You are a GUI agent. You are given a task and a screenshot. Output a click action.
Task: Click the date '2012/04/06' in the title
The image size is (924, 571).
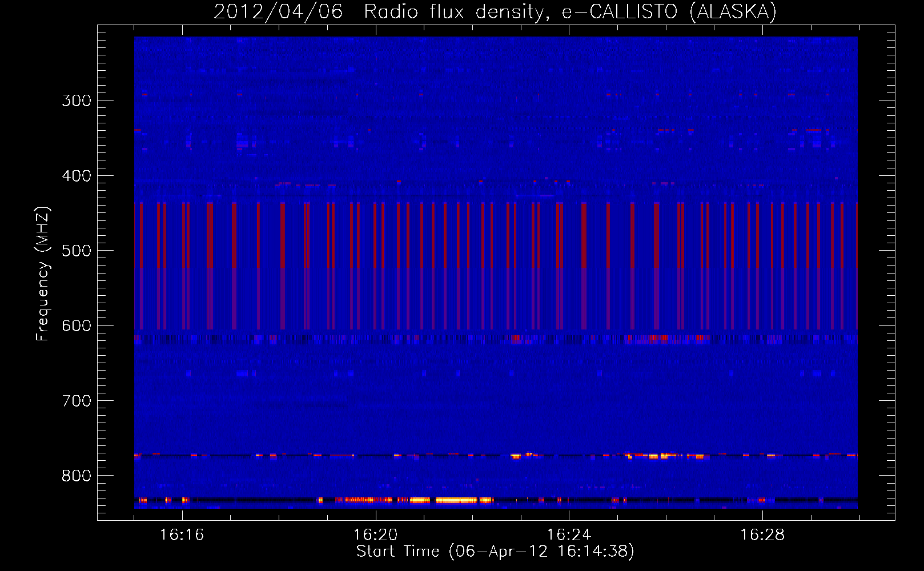[x=278, y=12]
